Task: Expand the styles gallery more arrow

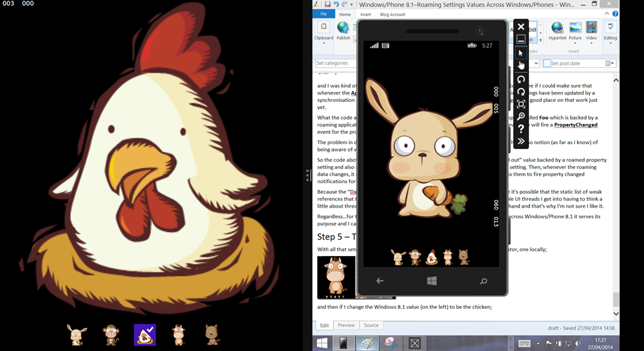Action: point(540,40)
